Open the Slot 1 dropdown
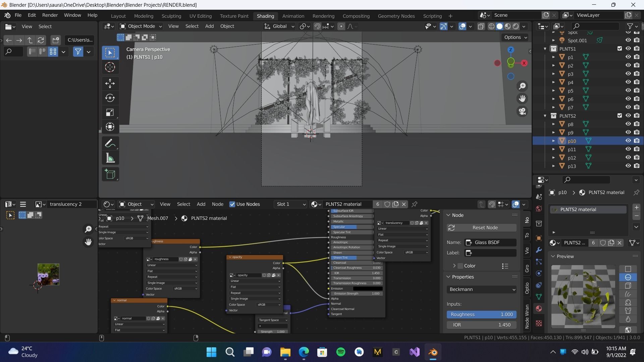 (x=290, y=204)
